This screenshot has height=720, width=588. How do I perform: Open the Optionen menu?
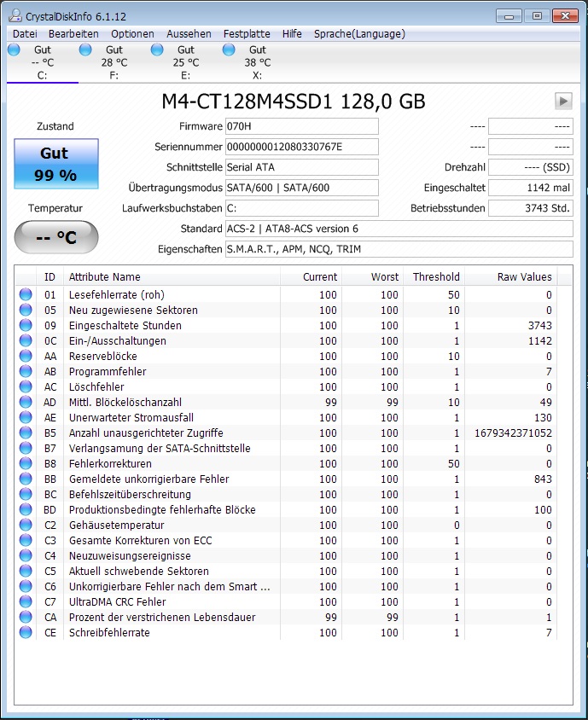pos(132,34)
